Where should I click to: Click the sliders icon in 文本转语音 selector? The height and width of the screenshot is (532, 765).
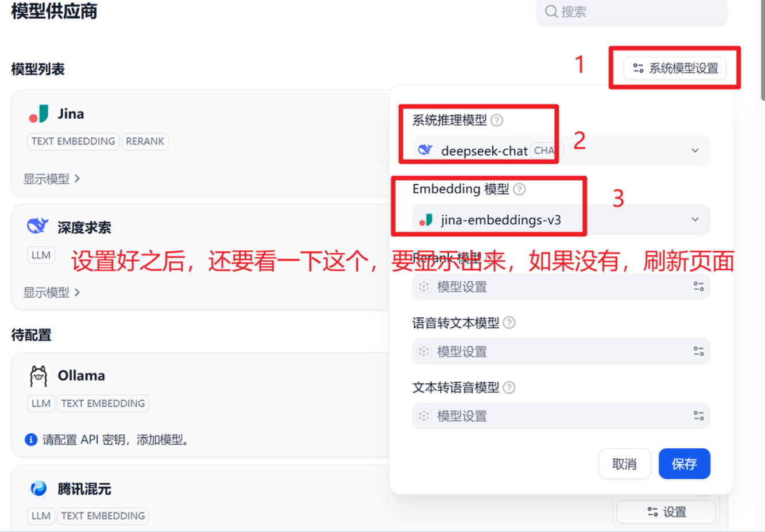[698, 416]
